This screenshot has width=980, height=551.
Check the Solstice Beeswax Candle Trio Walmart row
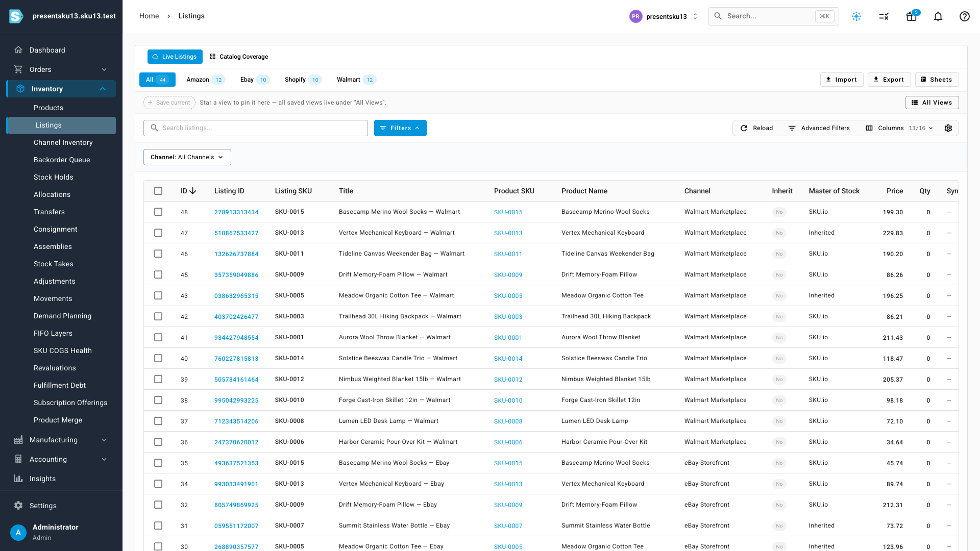(158, 358)
